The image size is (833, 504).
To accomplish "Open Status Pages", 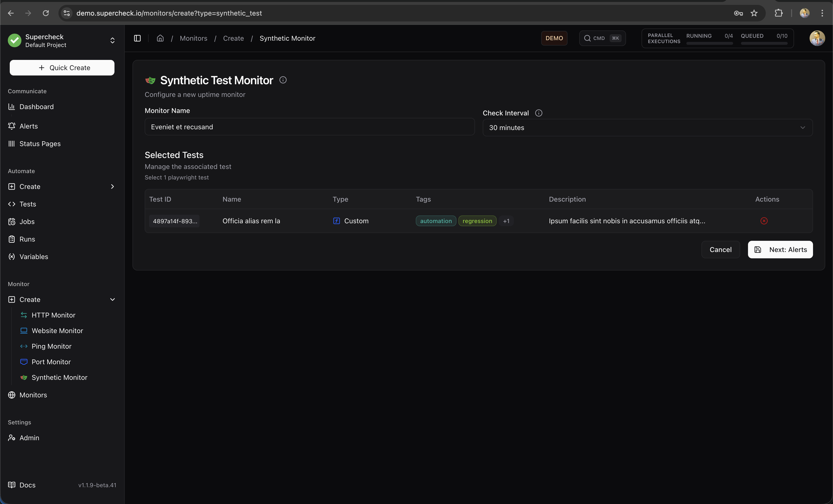I will (40, 143).
